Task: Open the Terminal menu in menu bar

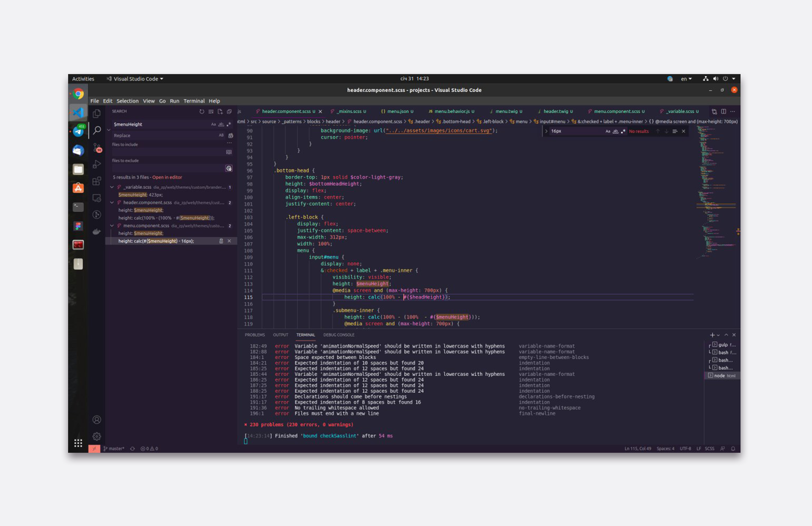Action: coord(194,101)
